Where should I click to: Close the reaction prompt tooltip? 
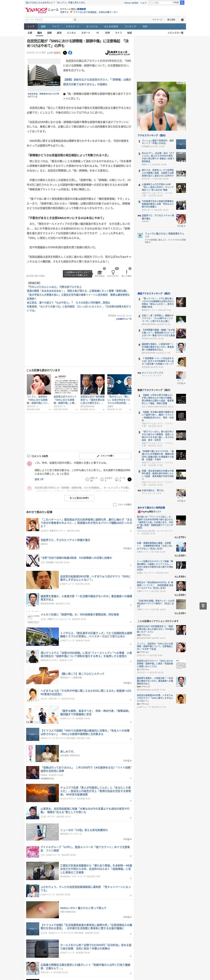(91, 272)
